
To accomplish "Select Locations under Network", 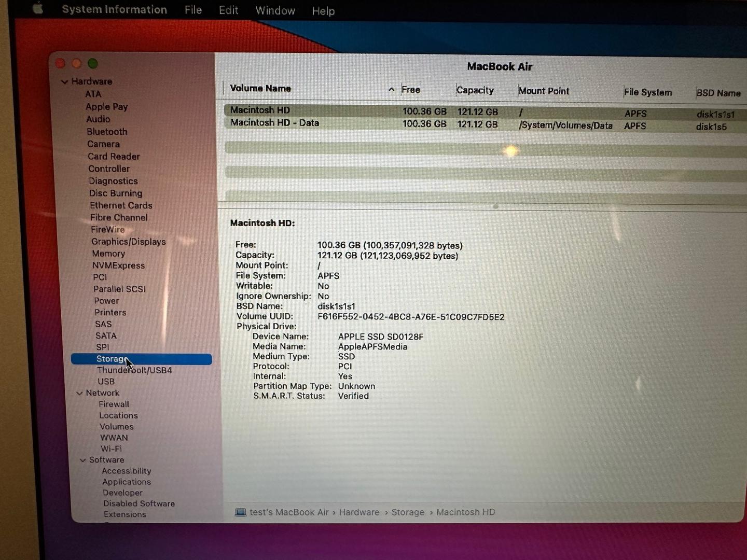I will (x=118, y=415).
